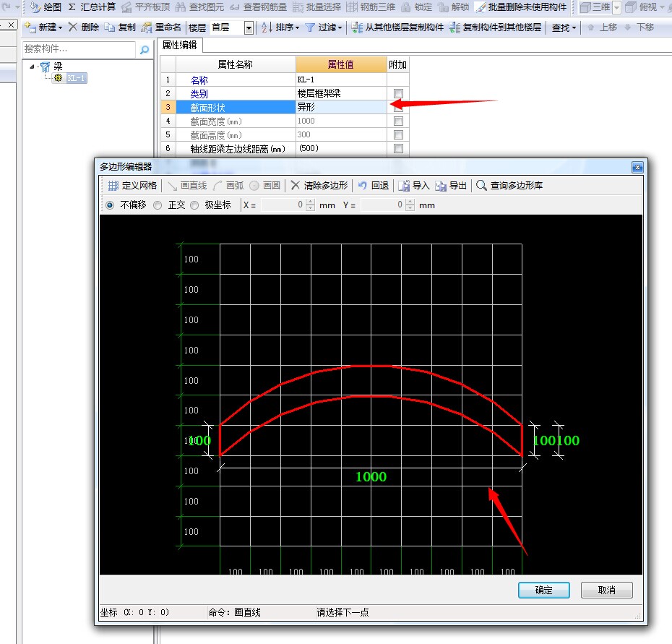Increment Y value with spinner
The width and height of the screenshot is (672, 644).
point(410,202)
